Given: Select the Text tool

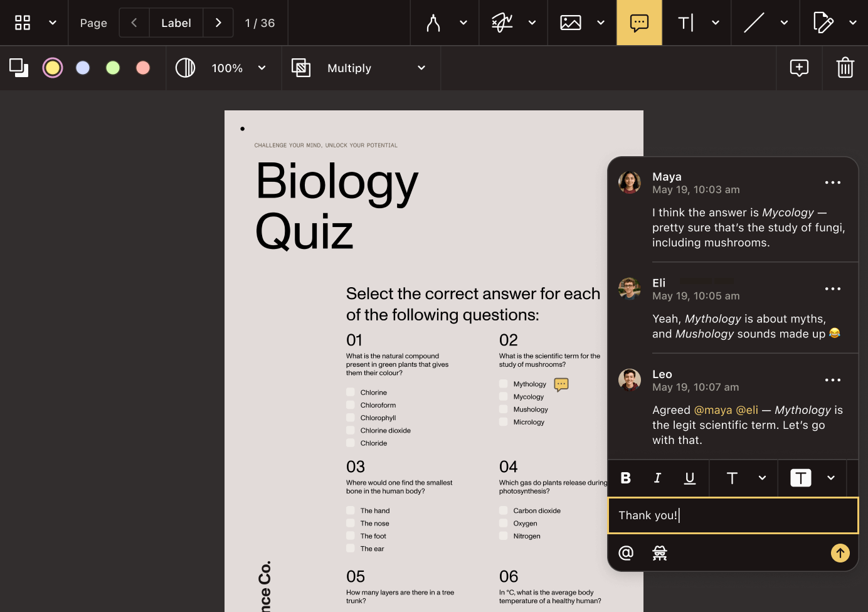Looking at the screenshot, I should (x=685, y=23).
